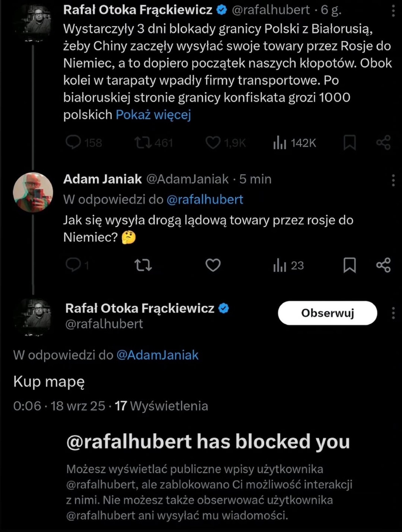402x532 pixels.
Task: Click the Obserwuj follow button
Action: pyautogui.click(x=327, y=313)
